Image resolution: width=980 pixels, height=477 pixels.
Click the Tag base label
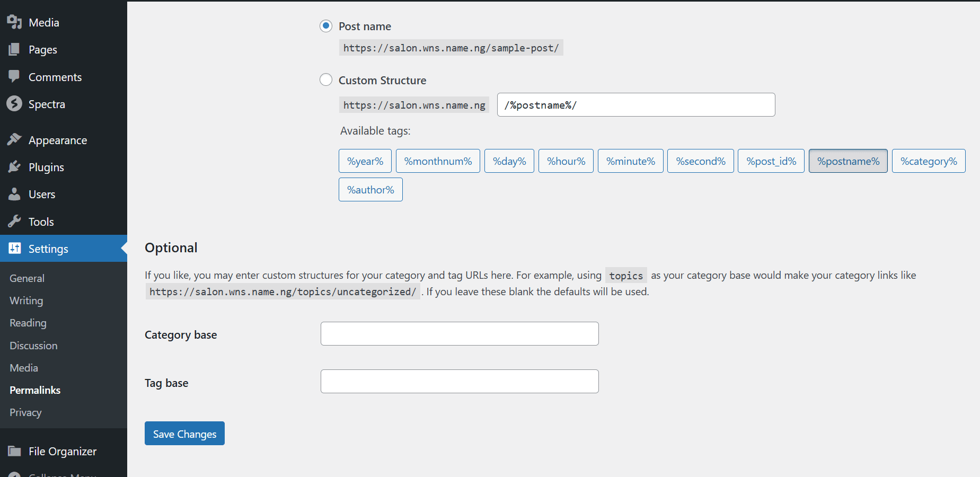point(166,383)
